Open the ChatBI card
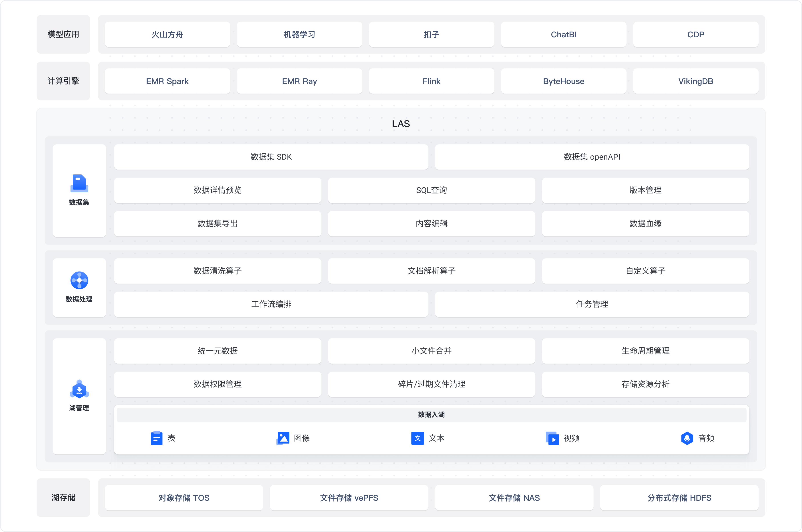 tap(564, 34)
